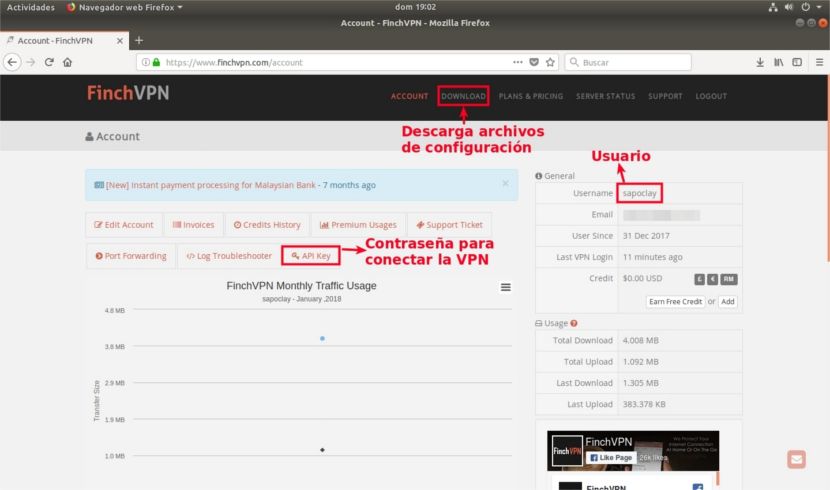Open the orange mail chat widget
830x490 pixels.
pos(796,459)
